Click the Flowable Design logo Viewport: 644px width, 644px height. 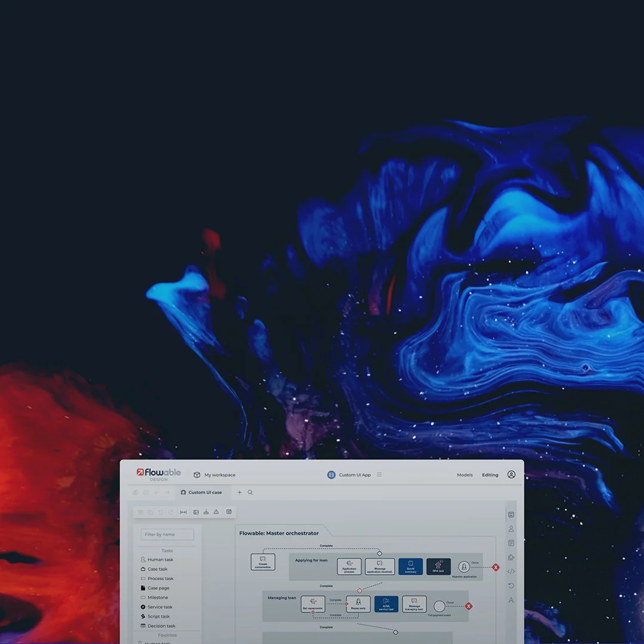coord(159,475)
